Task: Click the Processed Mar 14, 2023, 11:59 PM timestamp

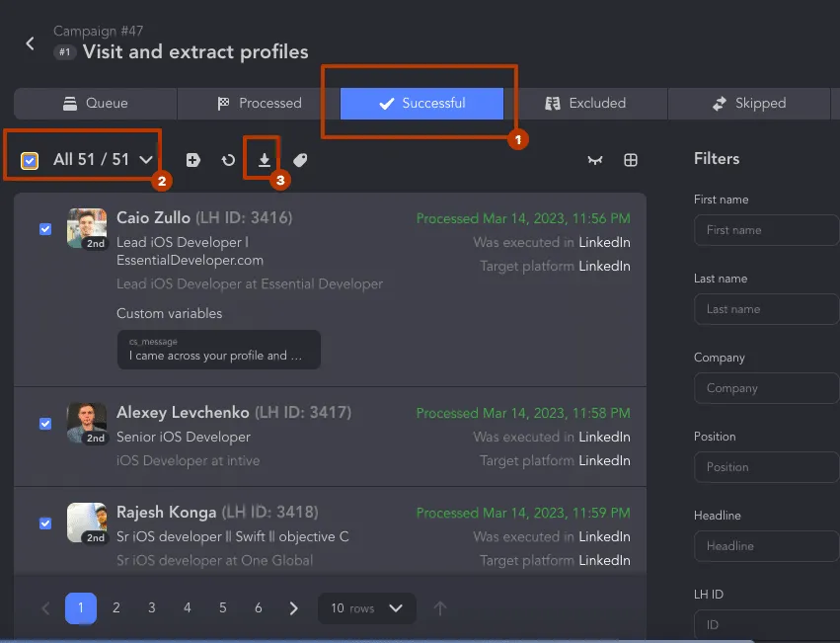Action: pos(523,513)
